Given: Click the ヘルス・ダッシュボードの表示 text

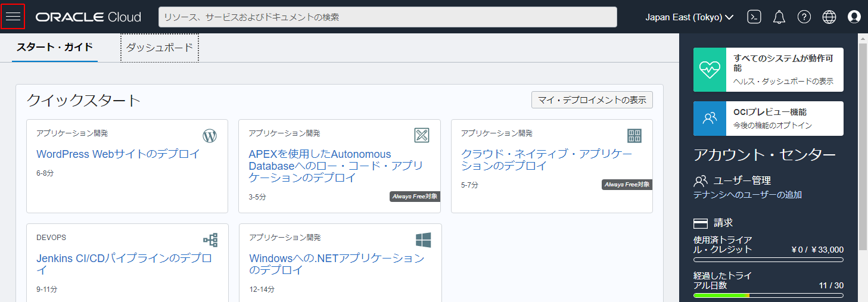Looking at the screenshot, I should pyautogui.click(x=783, y=82).
